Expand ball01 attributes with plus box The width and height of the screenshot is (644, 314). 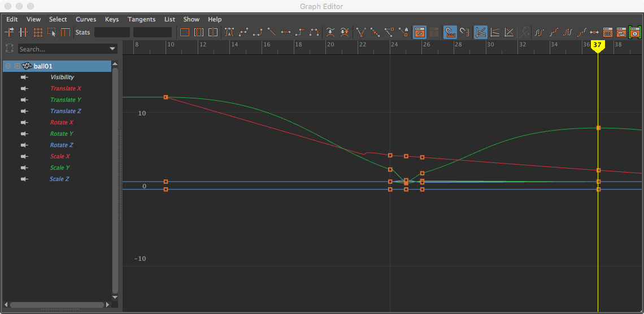coord(17,66)
